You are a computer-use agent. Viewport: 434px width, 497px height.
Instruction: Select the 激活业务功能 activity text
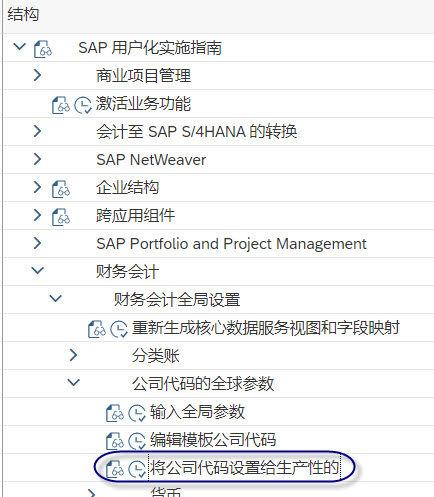click(143, 104)
